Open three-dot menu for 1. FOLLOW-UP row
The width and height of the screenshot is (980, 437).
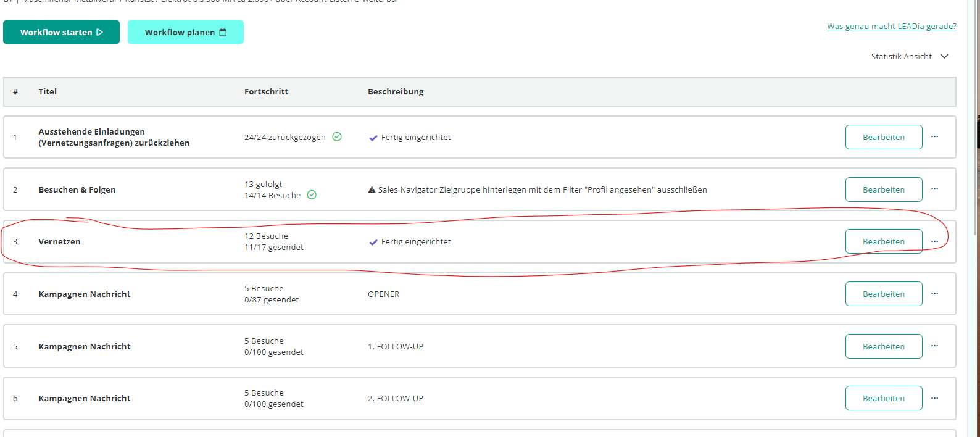[934, 346]
